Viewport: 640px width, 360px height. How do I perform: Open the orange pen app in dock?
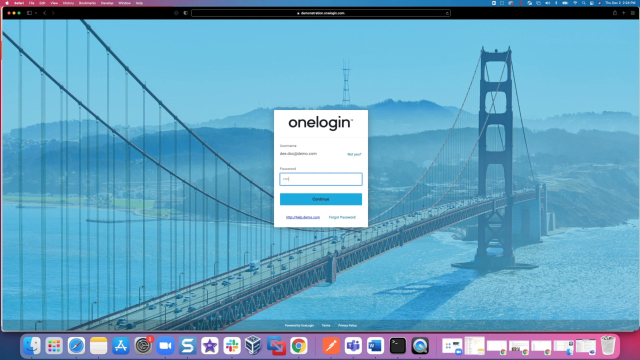point(331,346)
